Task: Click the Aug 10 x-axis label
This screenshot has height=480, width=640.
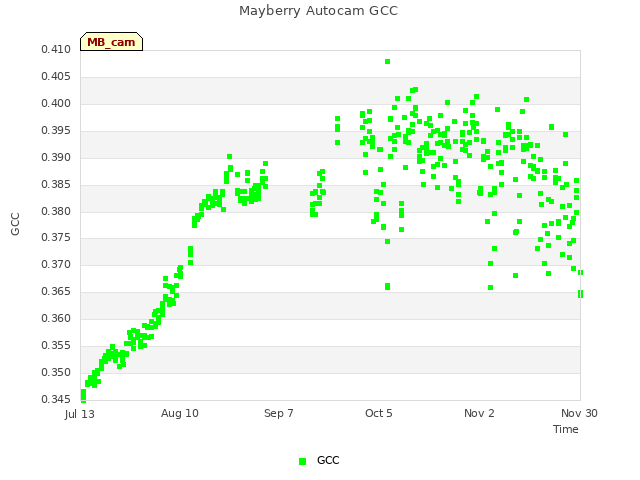Action: point(180,413)
